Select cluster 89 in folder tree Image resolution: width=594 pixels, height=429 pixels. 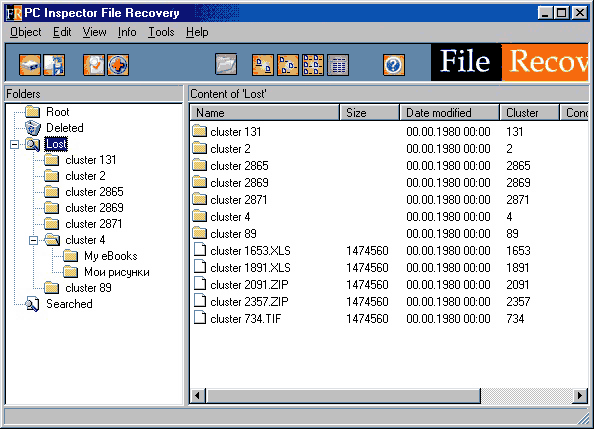88,288
